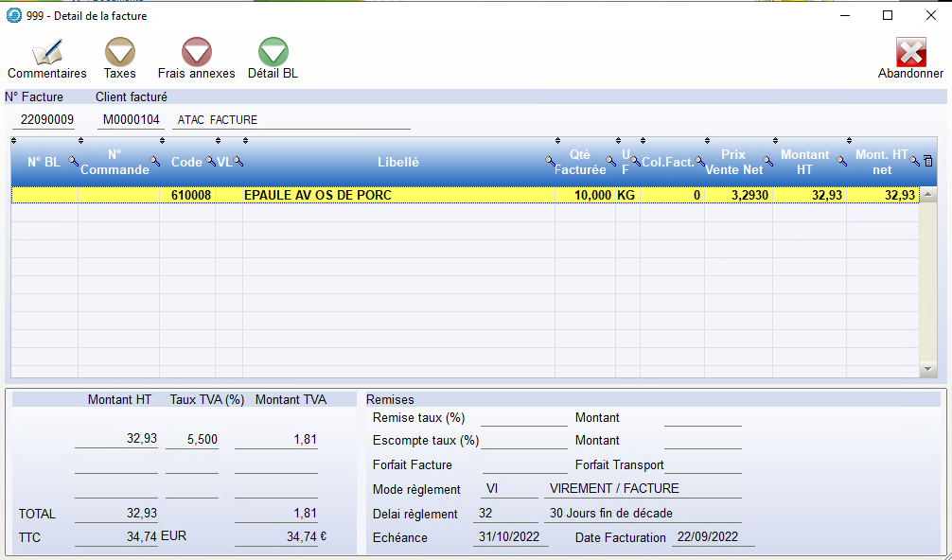Click the Mode règlement code field VI
The width and height of the screenshot is (952, 560).
(506, 489)
